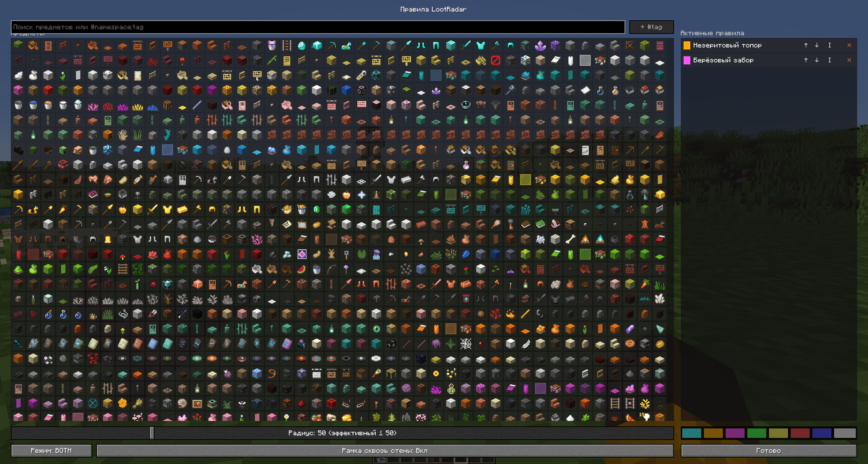Select the honey bottle item
Screen dimensions: 868x464
(615, 90)
